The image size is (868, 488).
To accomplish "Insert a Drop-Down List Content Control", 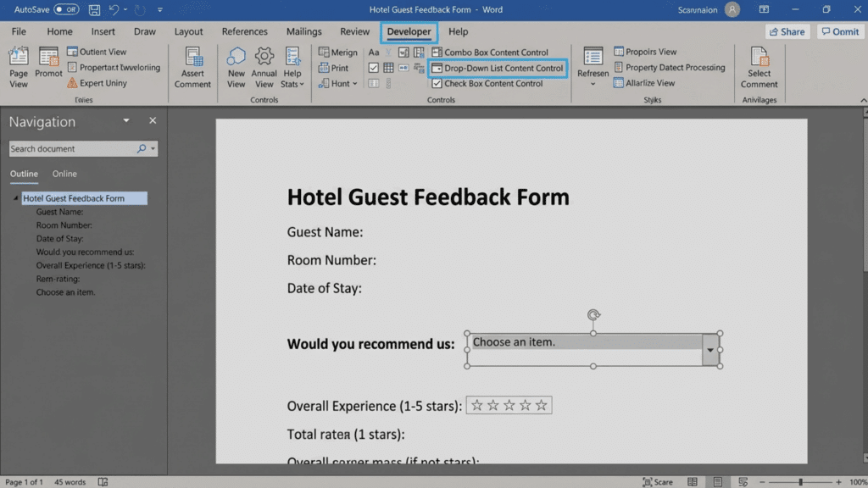I will point(498,68).
